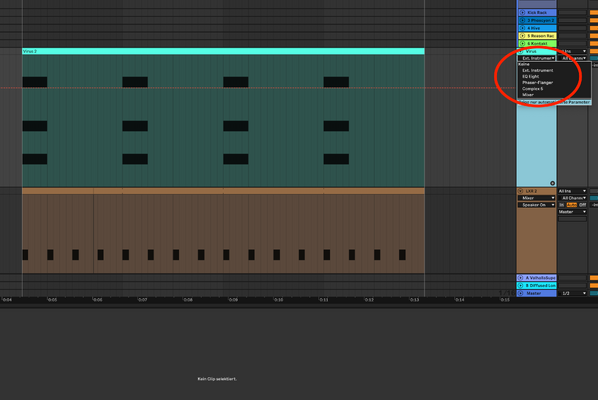The image size is (598, 400).
Task: Unfold the Kontakt track arrow icon
Action: coord(522,43)
